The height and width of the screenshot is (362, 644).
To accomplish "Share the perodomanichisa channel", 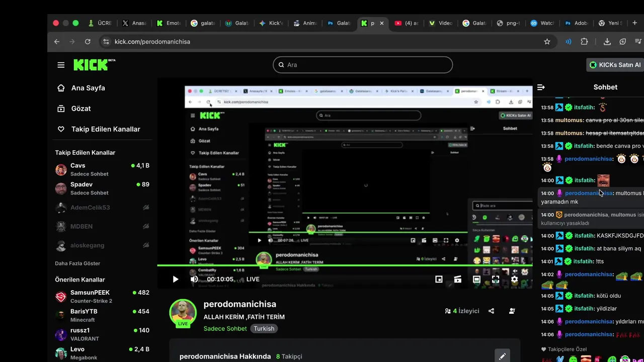I will point(492,311).
